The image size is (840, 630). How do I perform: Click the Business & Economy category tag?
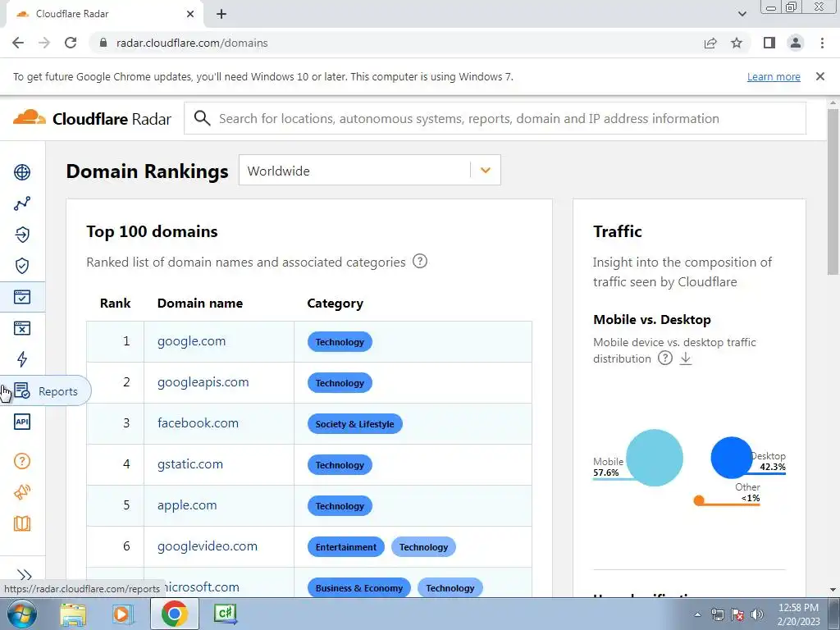[x=359, y=587]
